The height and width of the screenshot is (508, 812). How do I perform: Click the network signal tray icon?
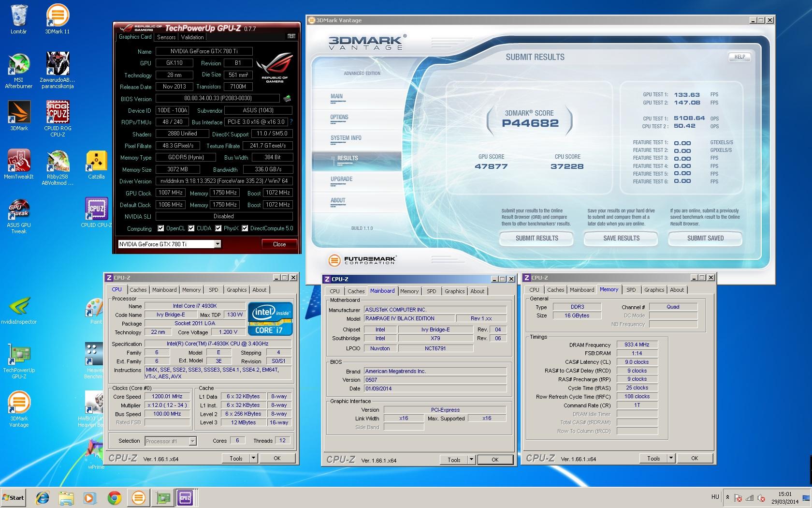pyautogui.click(x=750, y=497)
